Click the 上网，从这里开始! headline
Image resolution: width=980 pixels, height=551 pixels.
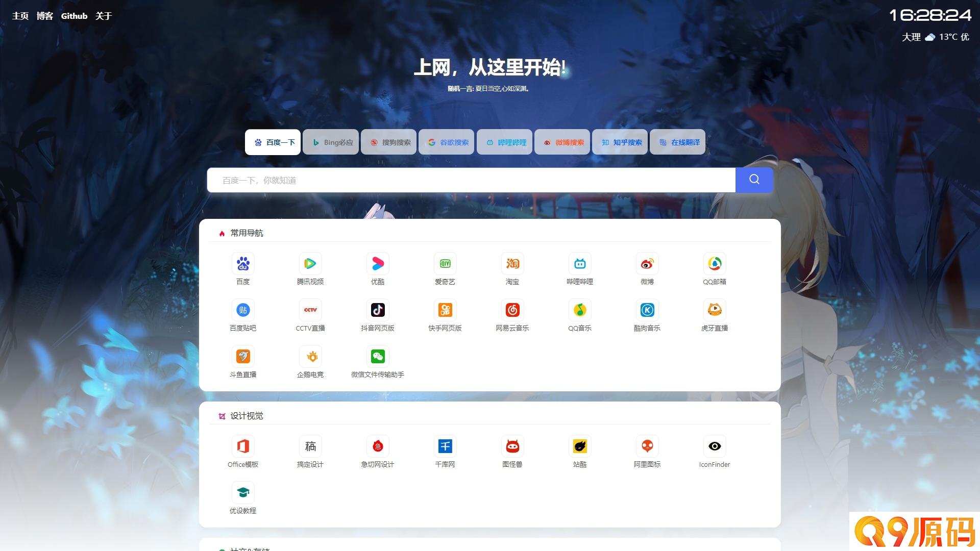(490, 67)
